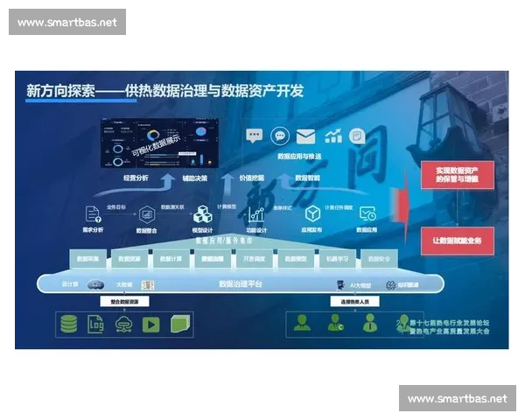Click the 数据计算 block
This screenshot has height=420, width=525.
point(171,259)
